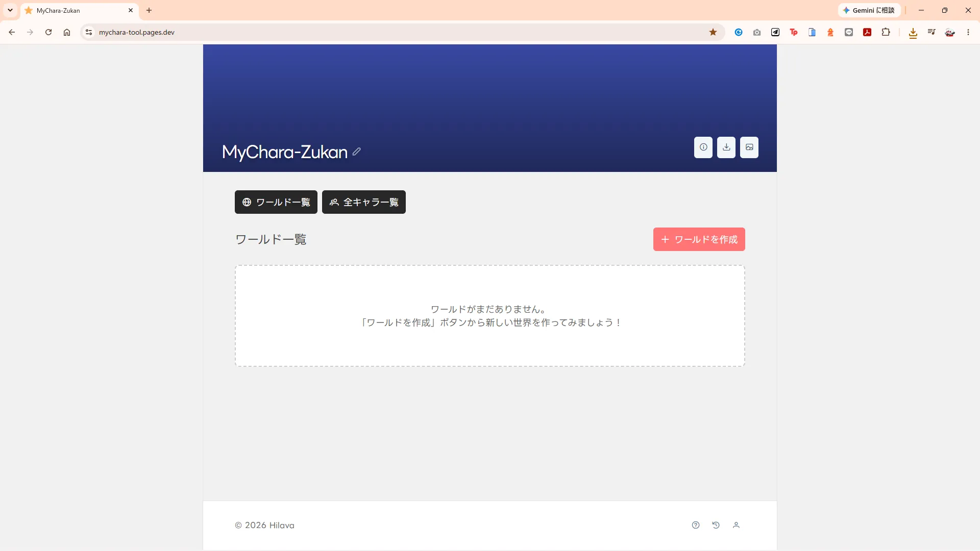View site information icon in address bar
This screenshot has height=551, width=980.
pos(89,32)
